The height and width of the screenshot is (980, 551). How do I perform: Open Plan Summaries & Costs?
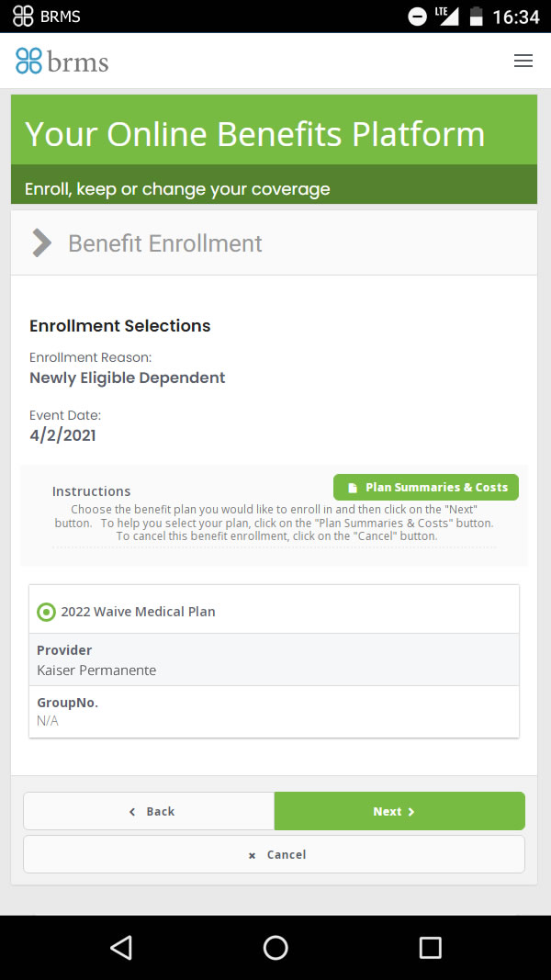426,488
